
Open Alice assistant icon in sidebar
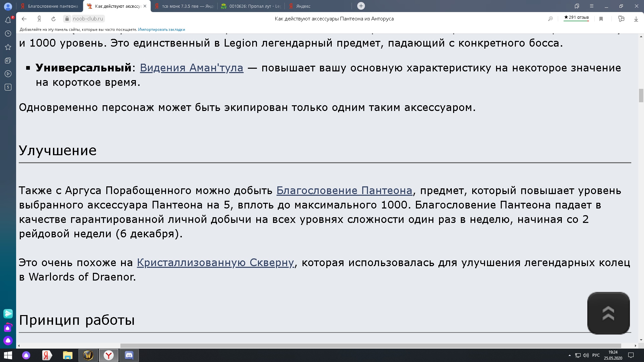(x=8, y=341)
